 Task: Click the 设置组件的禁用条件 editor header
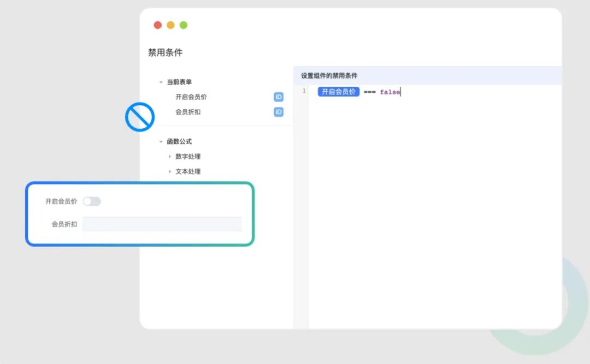pos(329,76)
